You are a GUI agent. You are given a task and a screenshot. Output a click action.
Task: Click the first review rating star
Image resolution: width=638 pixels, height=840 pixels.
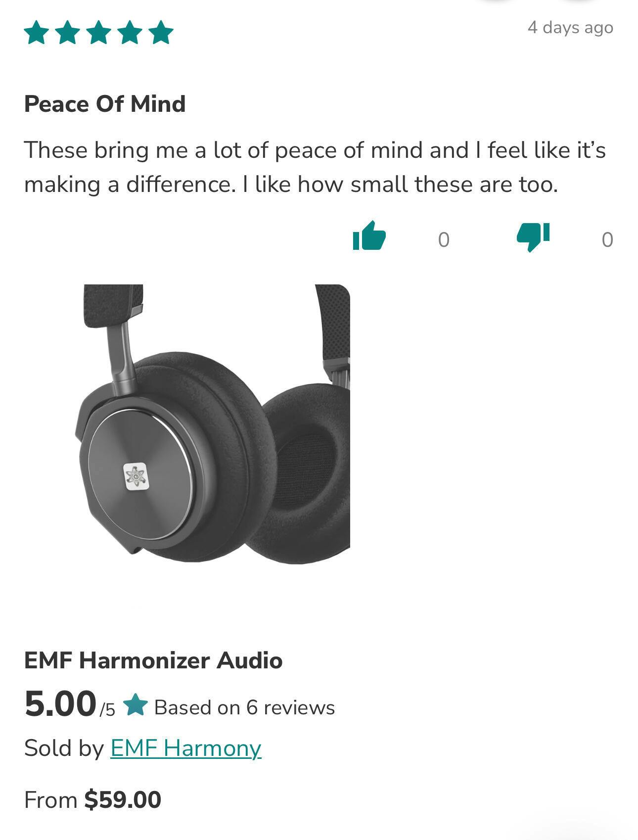[x=37, y=33]
